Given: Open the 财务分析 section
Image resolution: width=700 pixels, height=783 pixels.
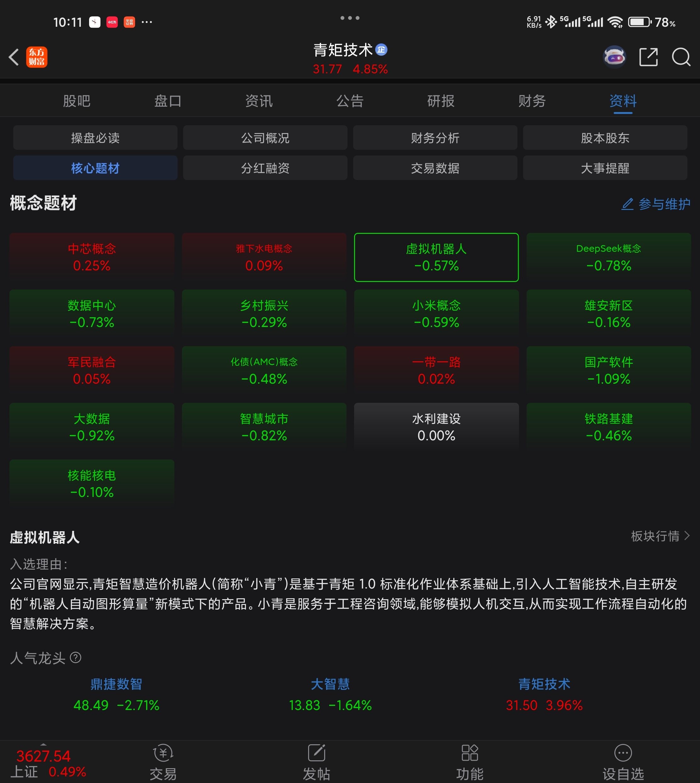Looking at the screenshot, I should (435, 138).
